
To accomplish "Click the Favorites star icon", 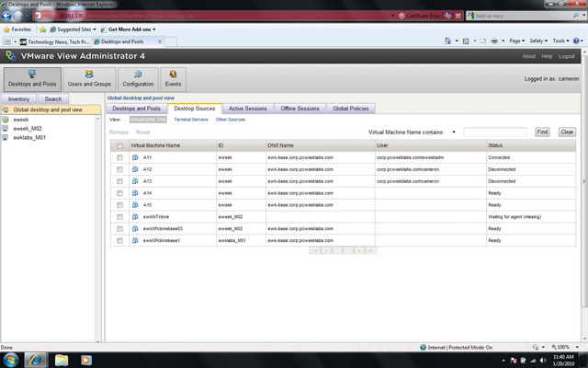I will [6, 29].
